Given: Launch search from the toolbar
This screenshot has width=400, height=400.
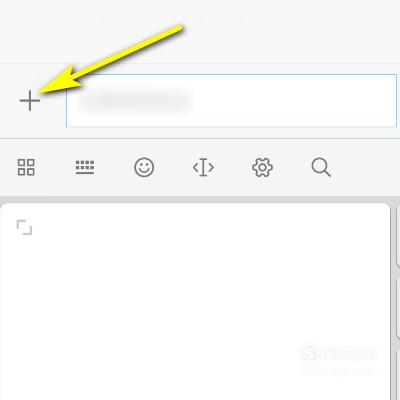Looking at the screenshot, I should coord(321,167).
